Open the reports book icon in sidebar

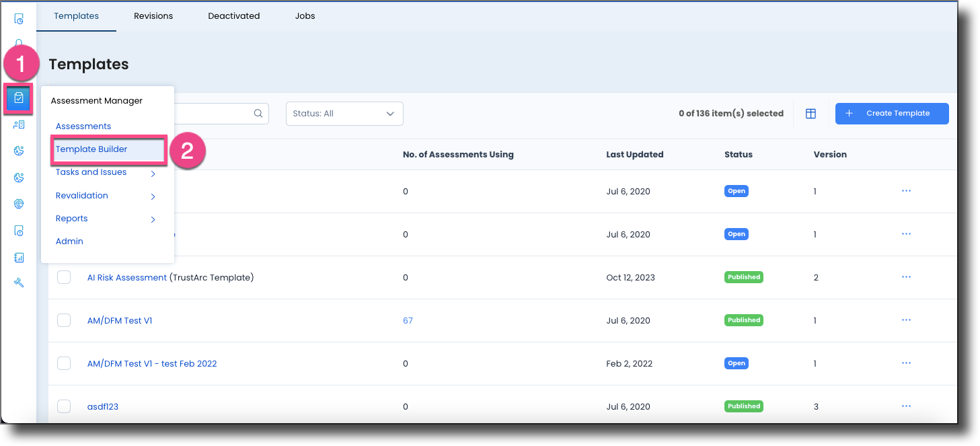19,257
